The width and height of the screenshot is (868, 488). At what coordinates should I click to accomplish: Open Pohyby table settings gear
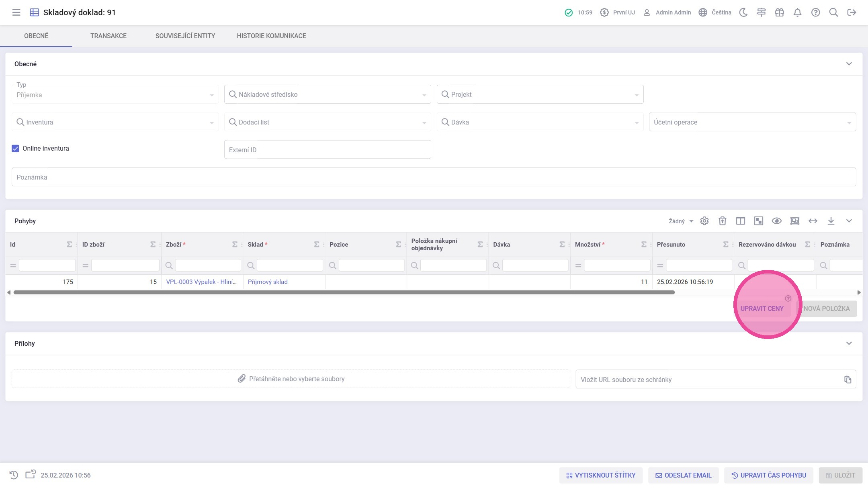click(704, 221)
